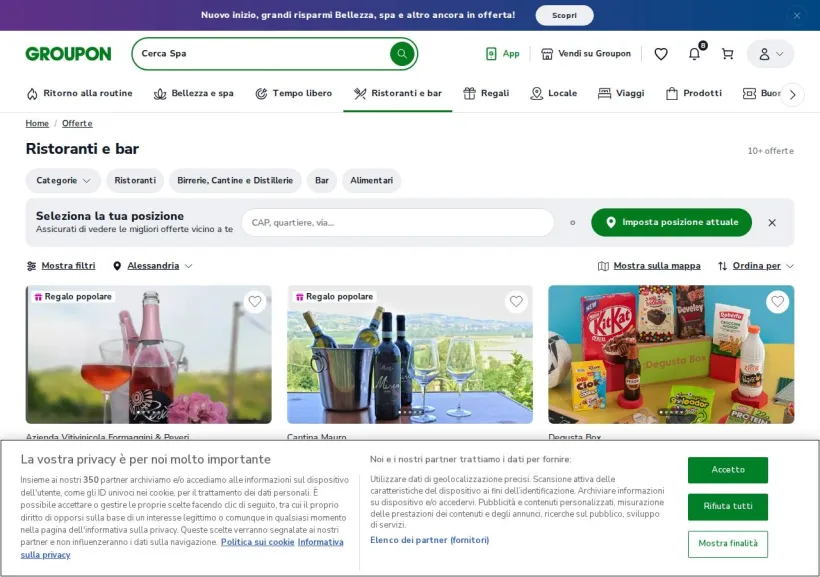Open the Politica sui cookie link
Image resolution: width=820 pixels, height=577 pixels.
click(257, 542)
